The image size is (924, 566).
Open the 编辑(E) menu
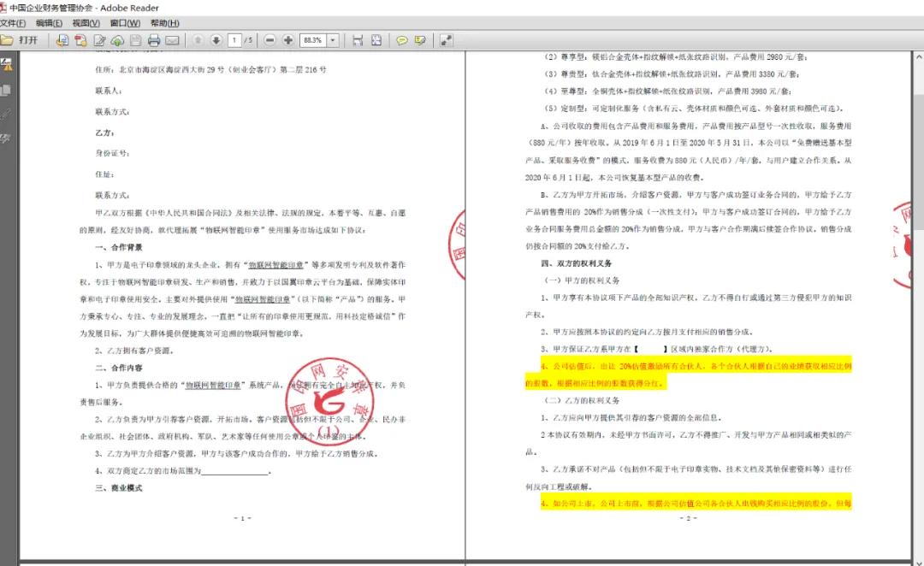click(49, 23)
